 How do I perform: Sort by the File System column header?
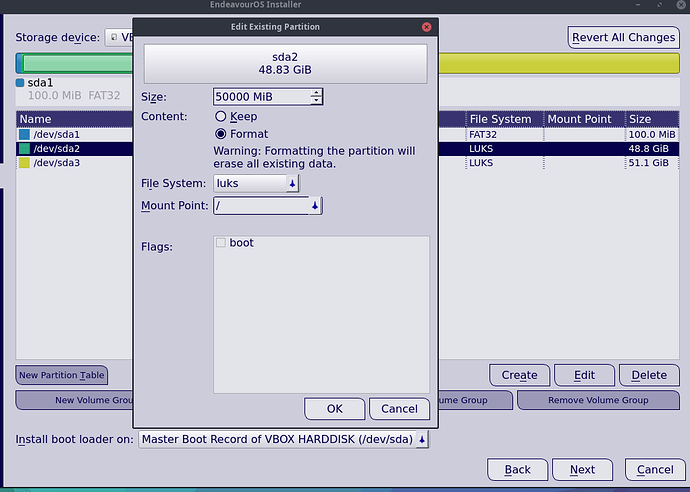(x=505, y=119)
